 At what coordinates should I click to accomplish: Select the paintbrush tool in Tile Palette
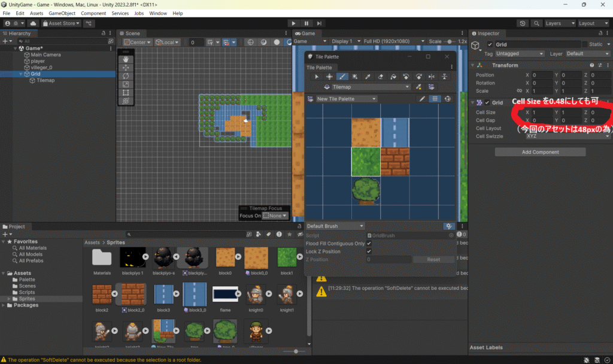click(342, 77)
